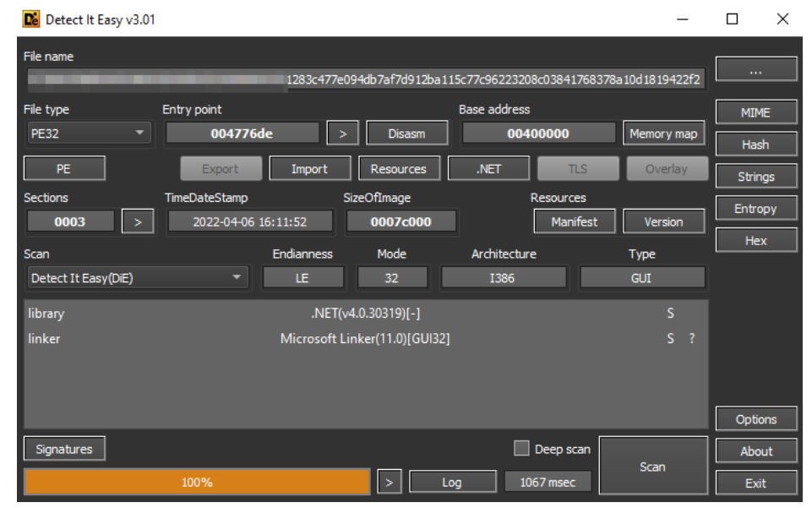Click the Detect It Easy title bar icon
The image size is (812, 508).
click(31, 19)
